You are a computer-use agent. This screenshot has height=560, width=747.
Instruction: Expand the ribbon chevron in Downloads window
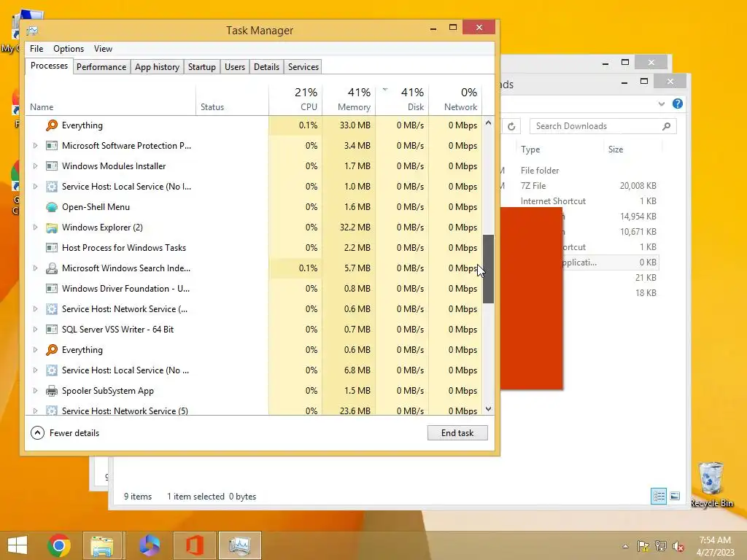(x=661, y=104)
